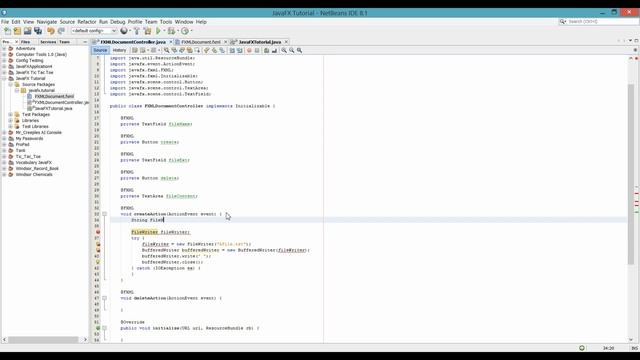Collapse the deleteAction method code fold

click(104, 298)
